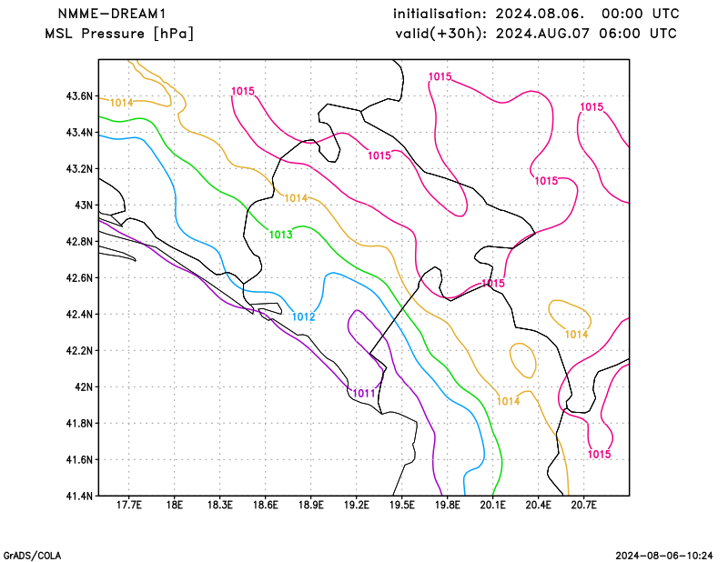Click the GrADS/COLA credit label
728x562 pixels.
point(32,556)
